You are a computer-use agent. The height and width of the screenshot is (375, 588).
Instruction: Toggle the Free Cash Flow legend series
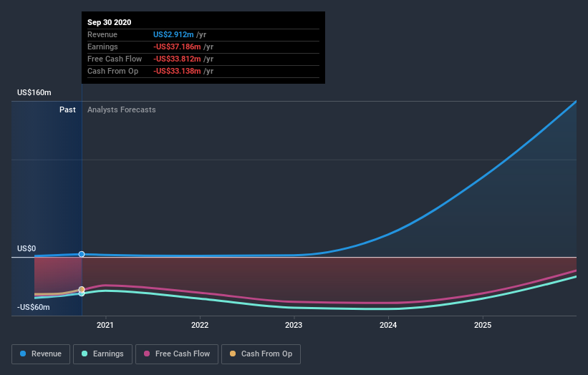(177, 354)
